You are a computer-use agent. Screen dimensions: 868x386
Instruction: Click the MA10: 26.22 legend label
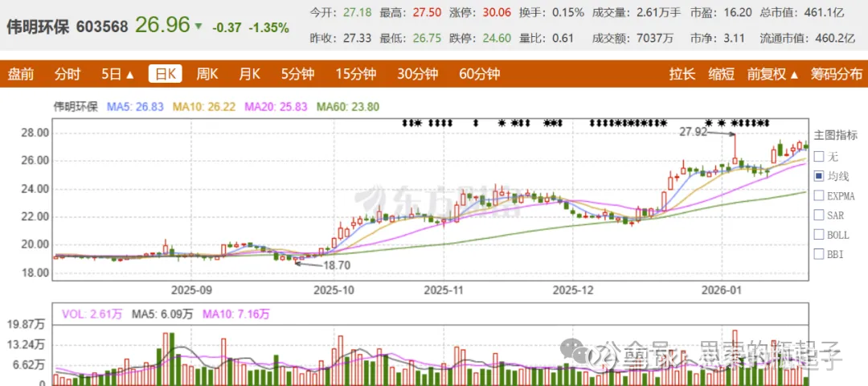pyautogui.click(x=205, y=107)
